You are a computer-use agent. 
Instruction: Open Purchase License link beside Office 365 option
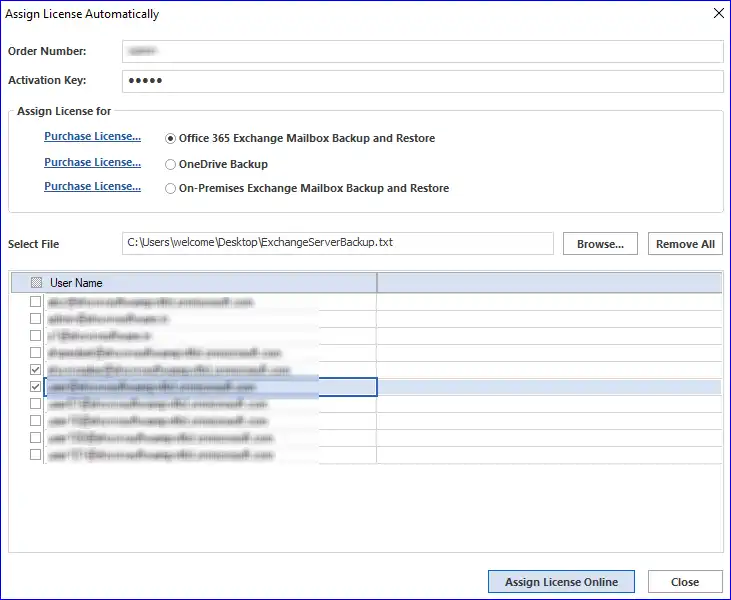[92, 136]
